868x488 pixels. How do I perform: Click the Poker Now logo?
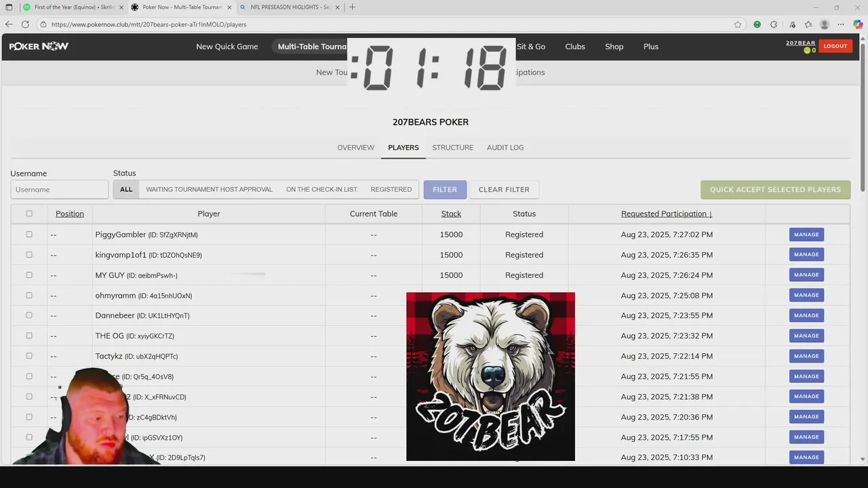coord(39,47)
